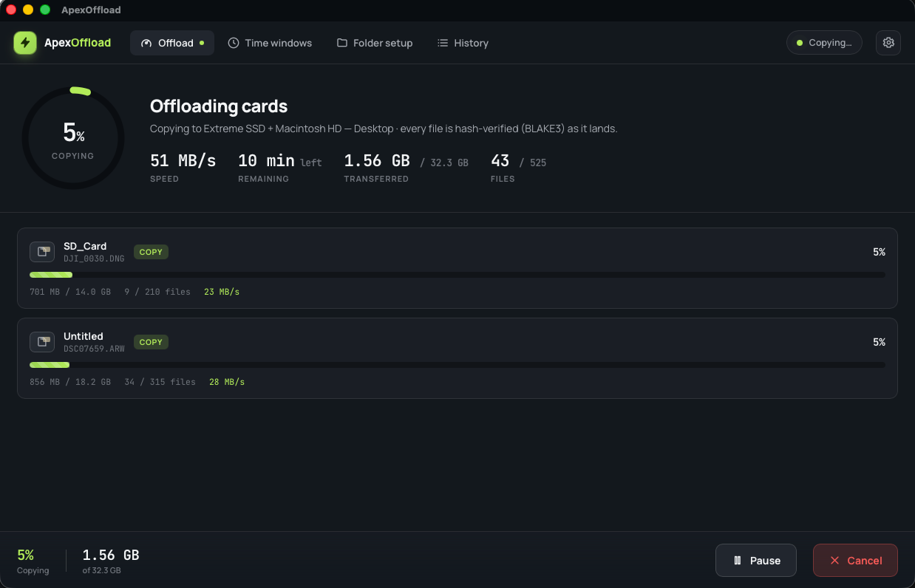Click the Copying… status pill
Viewport: 915px width, 588px height.
824,43
